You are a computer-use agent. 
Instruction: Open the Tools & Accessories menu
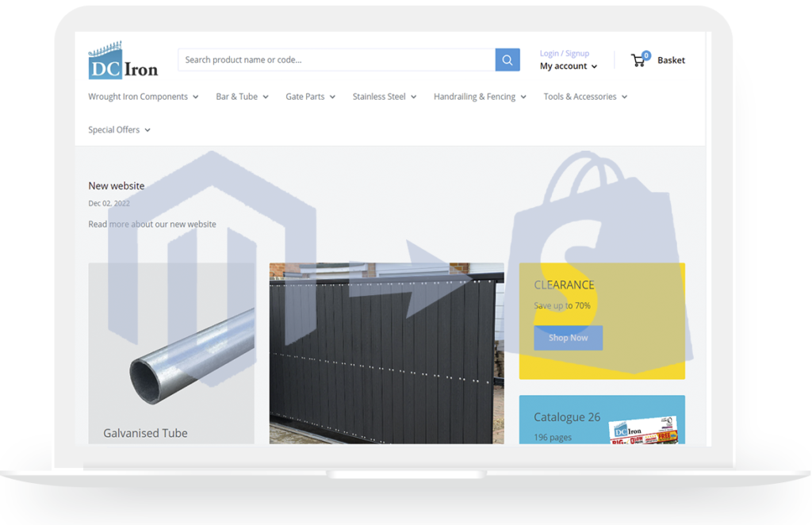[x=584, y=97]
